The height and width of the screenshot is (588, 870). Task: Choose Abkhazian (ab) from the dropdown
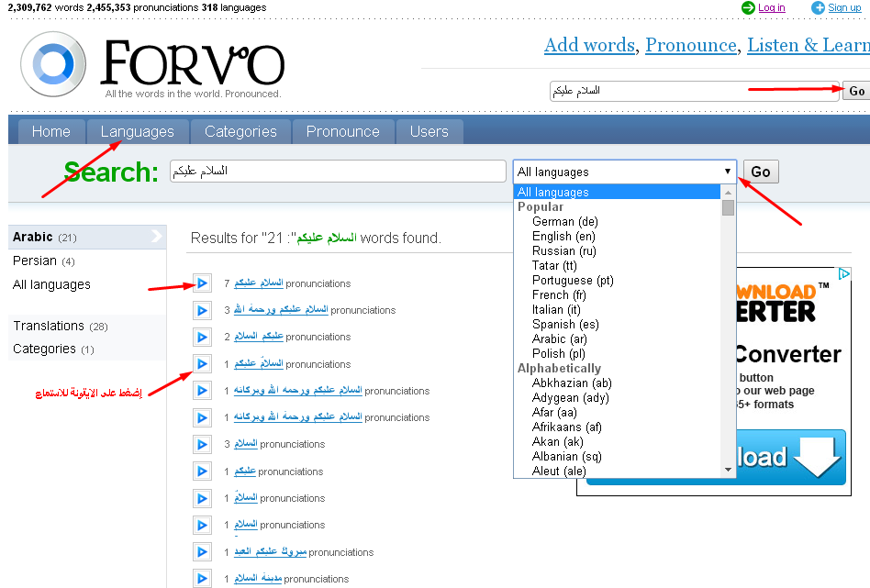point(572,383)
